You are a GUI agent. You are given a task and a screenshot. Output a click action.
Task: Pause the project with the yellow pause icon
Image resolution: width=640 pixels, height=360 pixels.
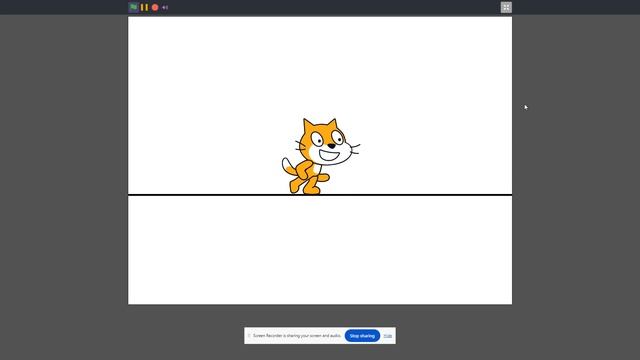pyautogui.click(x=144, y=7)
